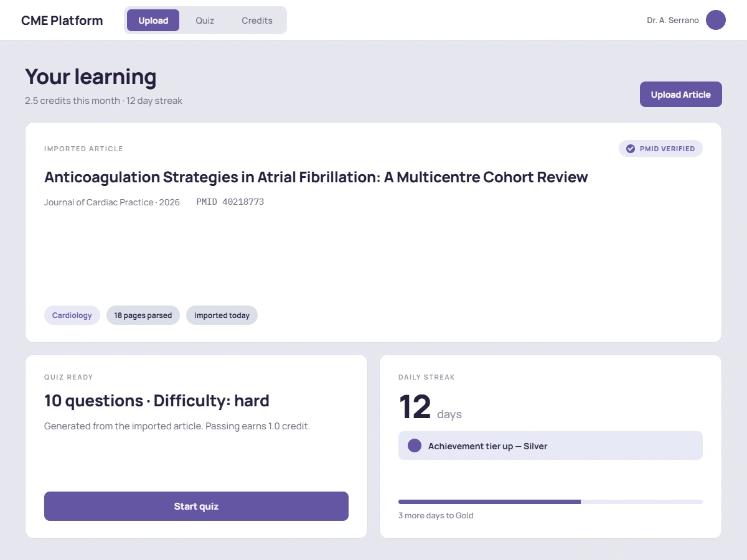
Task: Click the user avatar circle
Action: (716, 20)
